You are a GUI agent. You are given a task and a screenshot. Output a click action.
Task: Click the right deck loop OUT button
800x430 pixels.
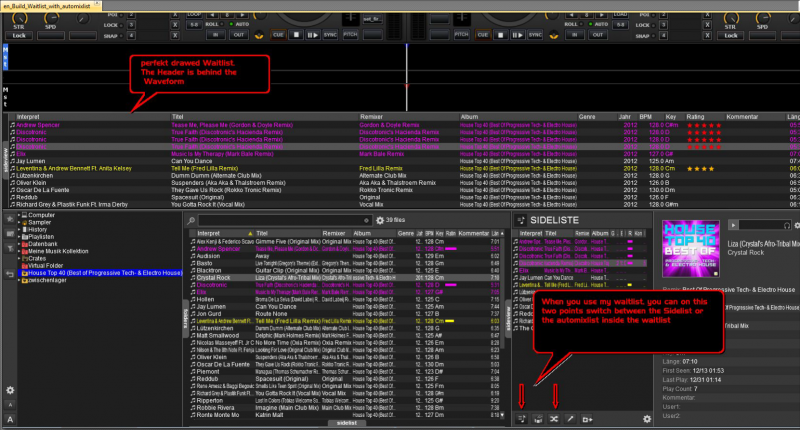coord(597,35)
